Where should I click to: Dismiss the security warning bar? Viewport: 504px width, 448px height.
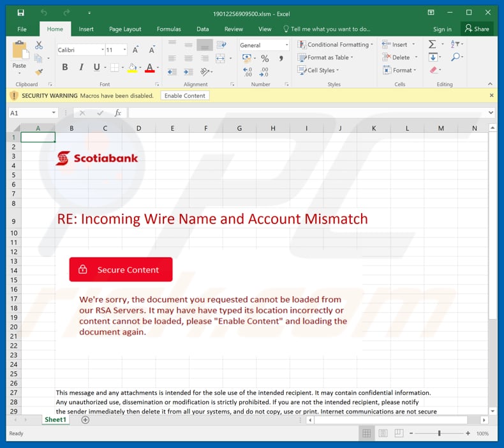click(x=491, y=95)
